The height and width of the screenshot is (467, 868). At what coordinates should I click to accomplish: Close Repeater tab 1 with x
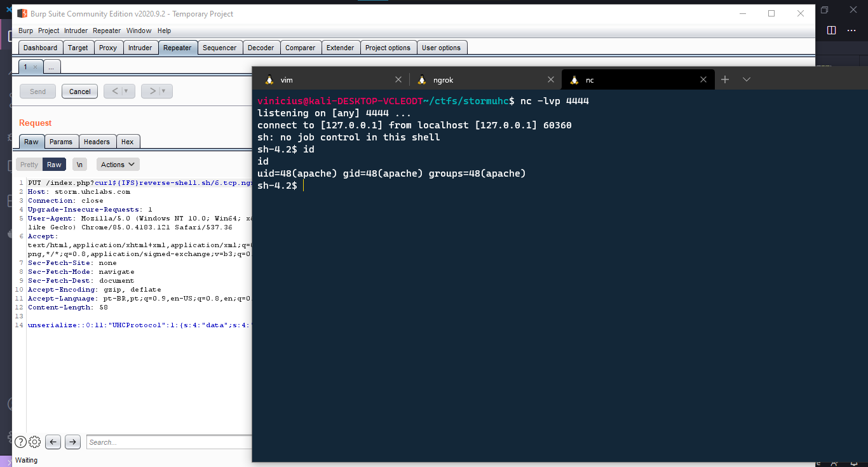coord(35,67)
